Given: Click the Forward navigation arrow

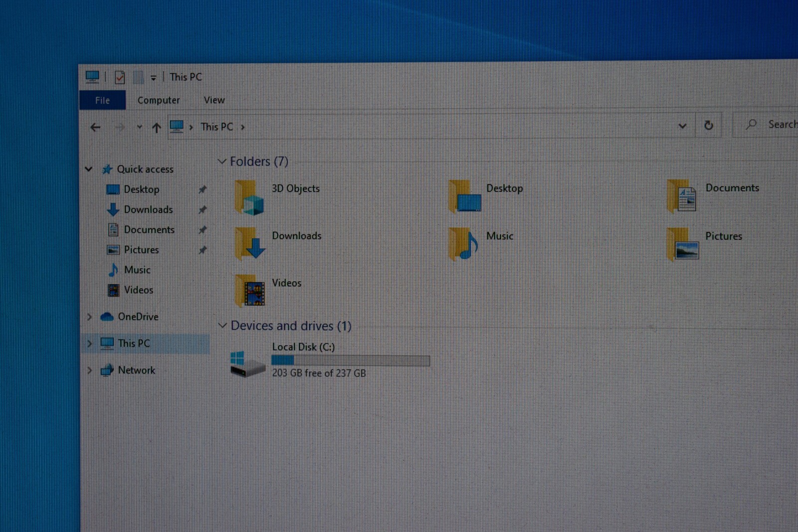Looking at the screenshot, I should click(120, 128).
